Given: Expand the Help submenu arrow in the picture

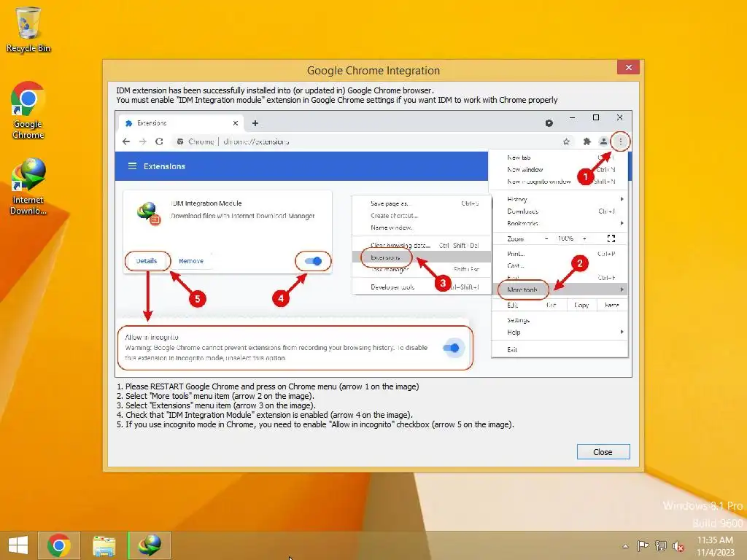Looking at the screenshot, I should coord(622,332).
